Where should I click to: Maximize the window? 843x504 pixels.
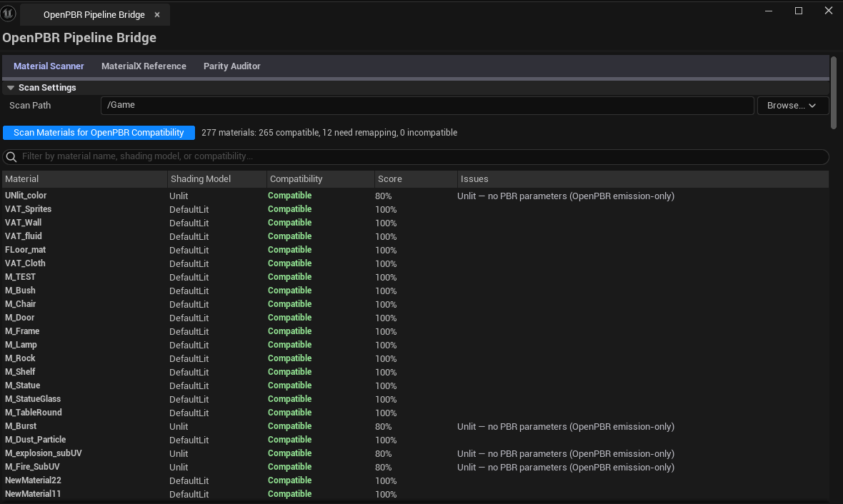799,11
